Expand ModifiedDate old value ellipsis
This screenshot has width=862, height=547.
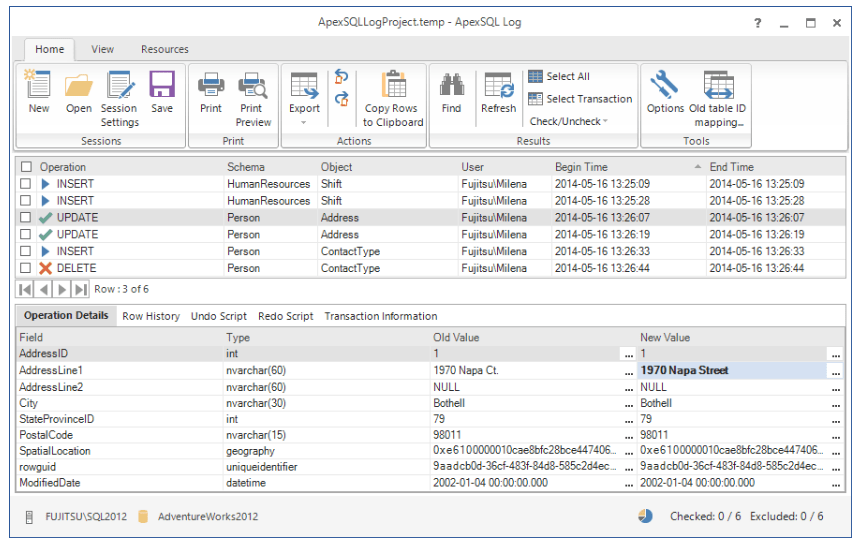[629, 484]
